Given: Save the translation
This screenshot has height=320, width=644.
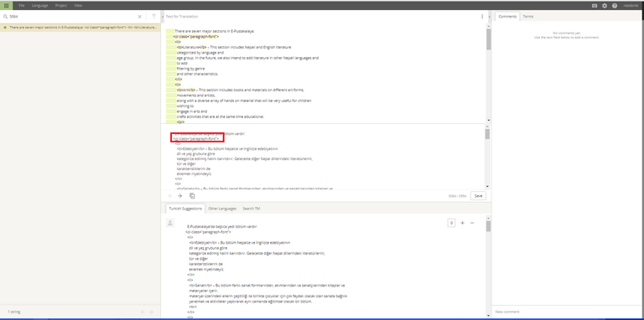Looking at the screenshot, I should tap(478, 196).
